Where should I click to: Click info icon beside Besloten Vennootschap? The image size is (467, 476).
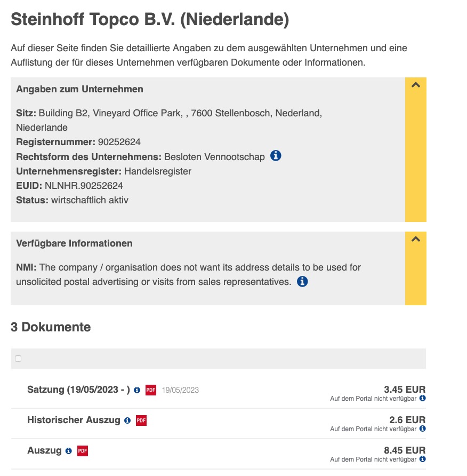tap(276, 156)
